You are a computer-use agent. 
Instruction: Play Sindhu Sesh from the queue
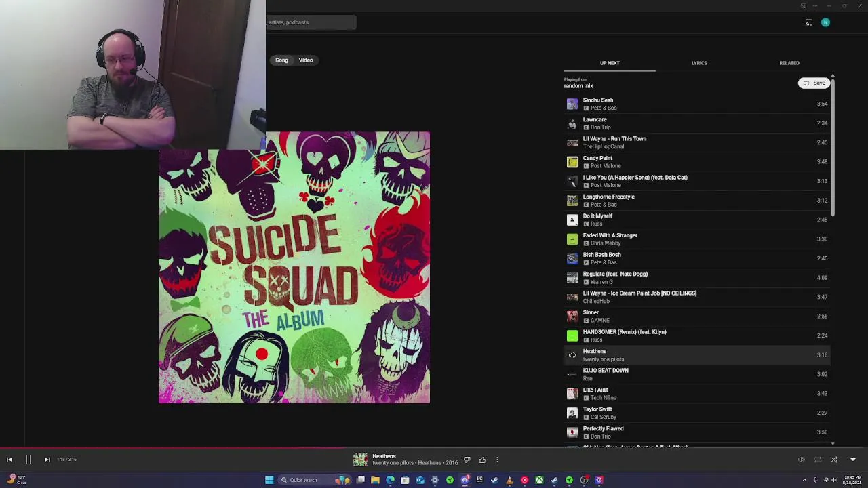697,104
